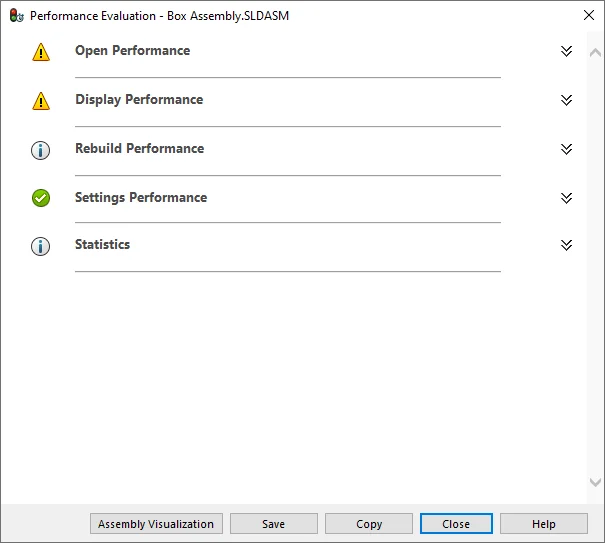Open Assembly Visualization

coord(156,524)
